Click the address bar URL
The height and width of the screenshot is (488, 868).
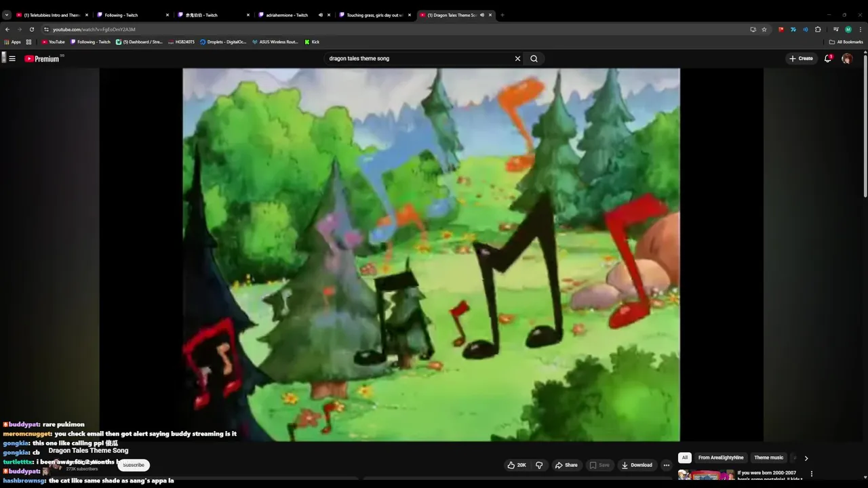click(94, 29)
